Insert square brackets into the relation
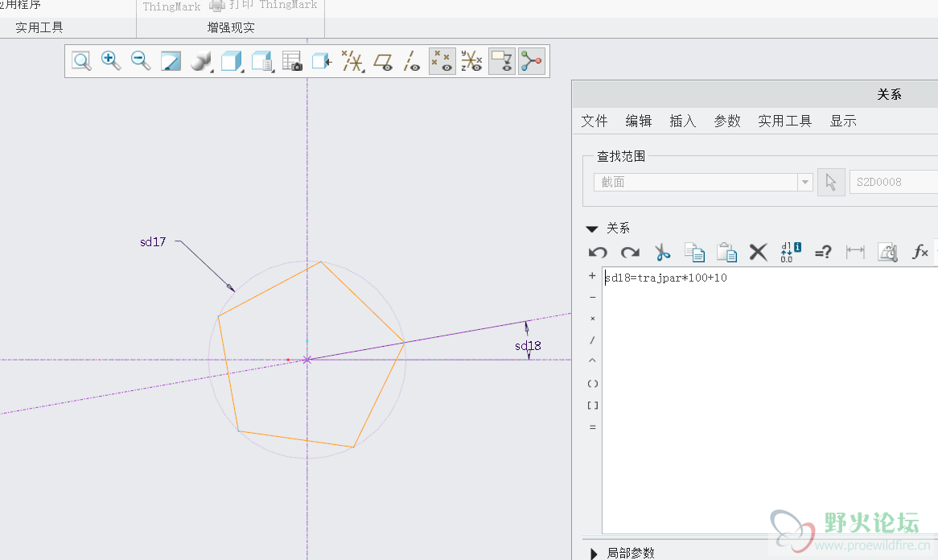Image resolution: width=938 pixels, height=560 pixels. [592, 405]
